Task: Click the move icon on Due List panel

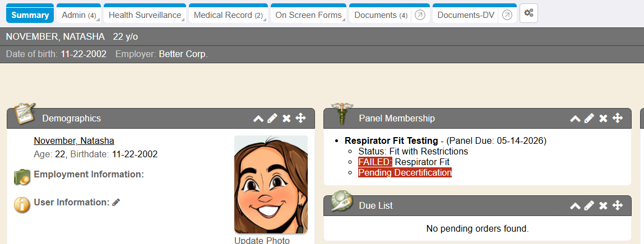Action: coord(617,205)
